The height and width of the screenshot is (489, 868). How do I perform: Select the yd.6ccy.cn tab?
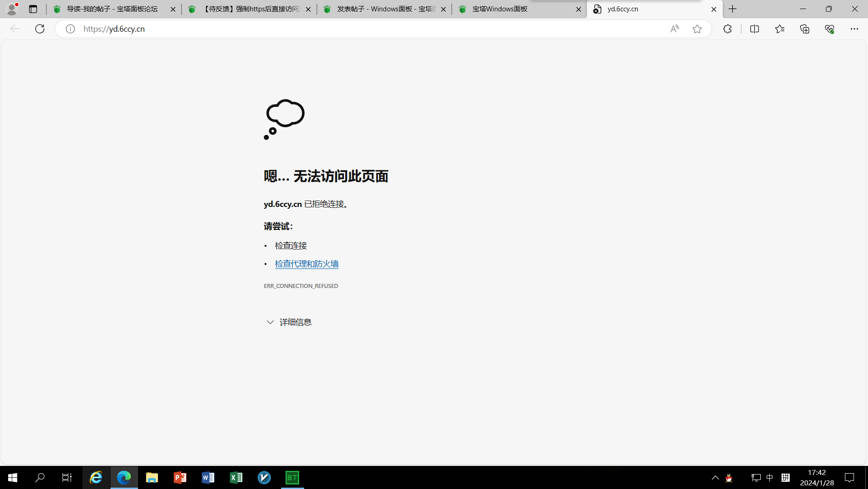click(654, 9)
